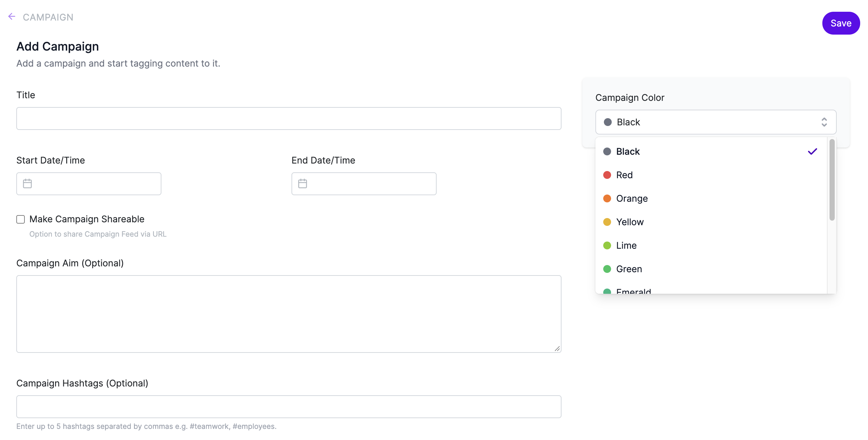Focus the Campaign Hashtags input field
This screenshot has height=440, width=868.
[289, 407]
